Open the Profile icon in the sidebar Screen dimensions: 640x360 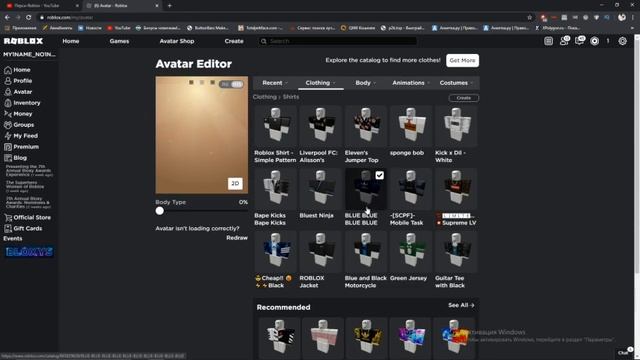pos(8,81)
